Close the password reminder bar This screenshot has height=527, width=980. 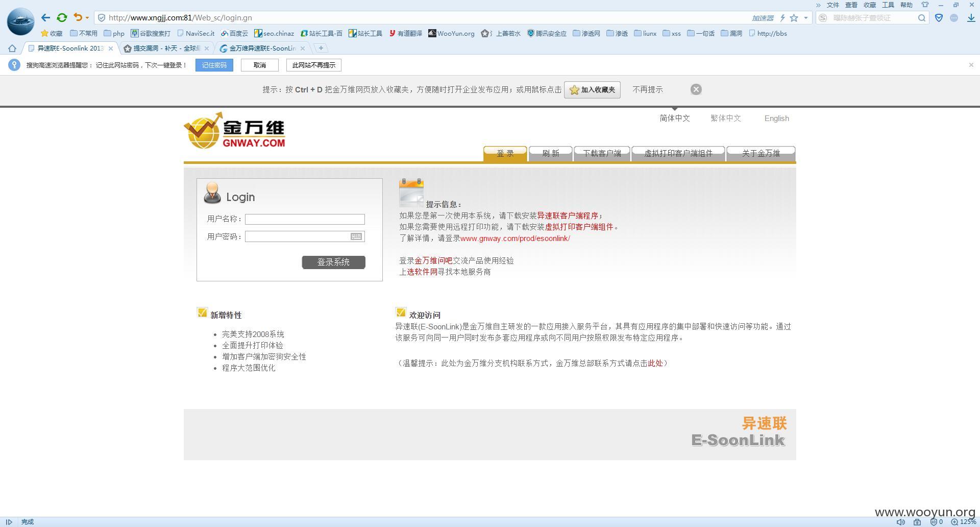point(971,65)
